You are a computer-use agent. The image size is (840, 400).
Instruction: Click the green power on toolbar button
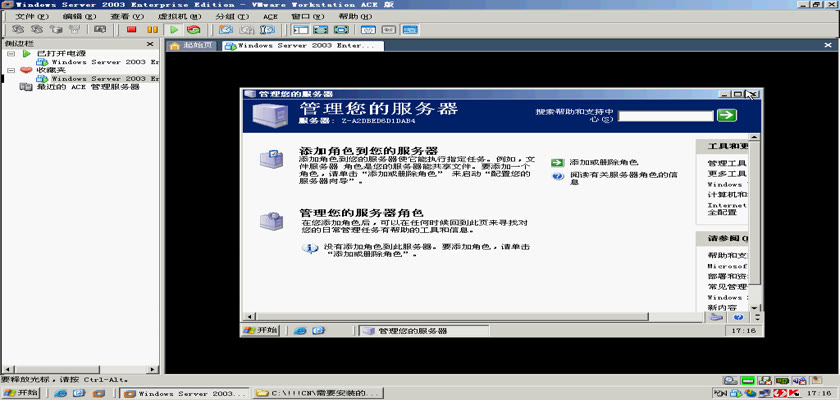[x=174, y=29]
